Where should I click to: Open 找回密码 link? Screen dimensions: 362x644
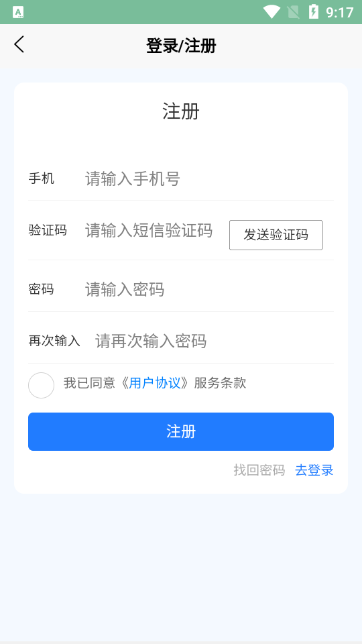259,470
